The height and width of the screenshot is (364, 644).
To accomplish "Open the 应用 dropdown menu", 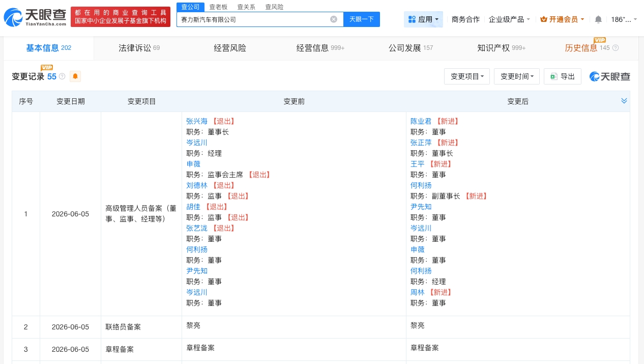I will pos(424,19).
